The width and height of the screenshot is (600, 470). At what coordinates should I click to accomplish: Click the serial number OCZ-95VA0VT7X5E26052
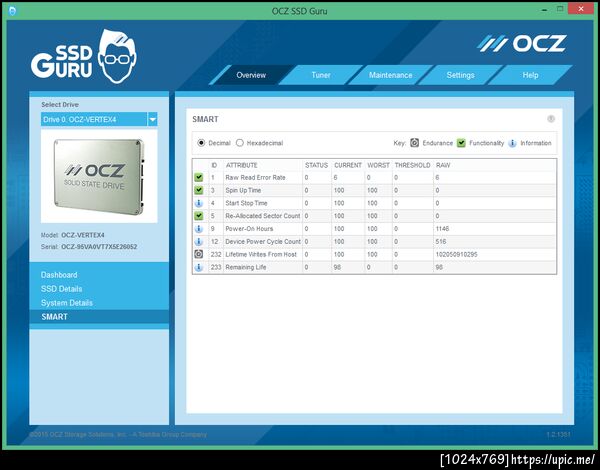click(99, 247)
